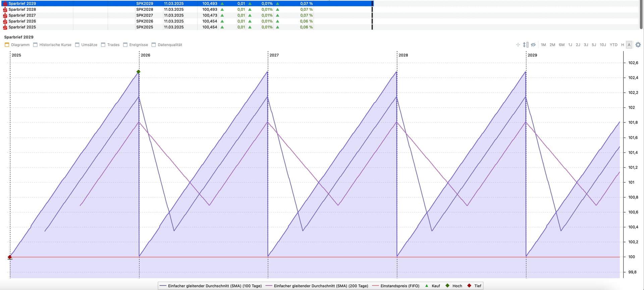Click the green up-arrow after 100,454 in Sparbrief 2026 row

pyautogui.click(x=222, y=21)
